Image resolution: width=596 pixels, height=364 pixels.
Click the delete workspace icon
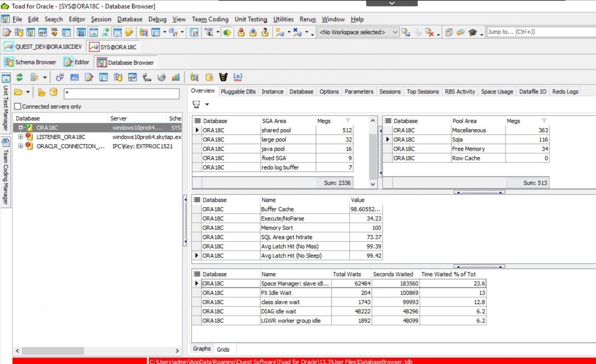coord(429,32)
